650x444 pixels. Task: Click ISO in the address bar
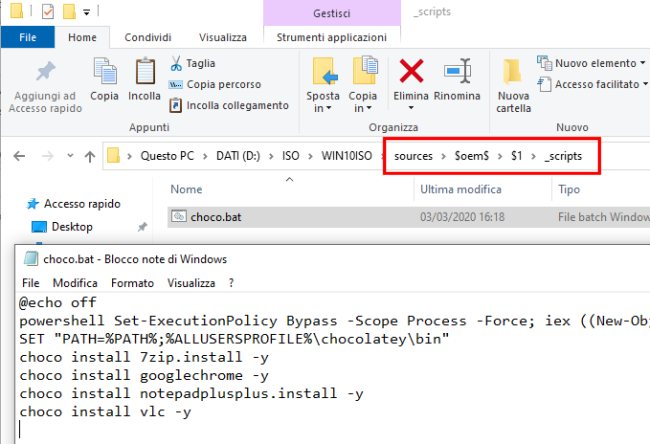click(291, 156)
